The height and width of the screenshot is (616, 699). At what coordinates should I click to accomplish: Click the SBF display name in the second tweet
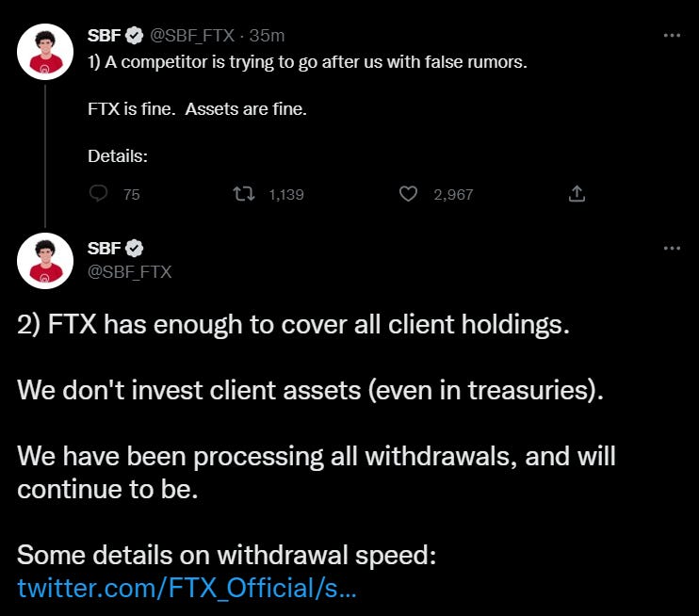click(x=104, y=249)
